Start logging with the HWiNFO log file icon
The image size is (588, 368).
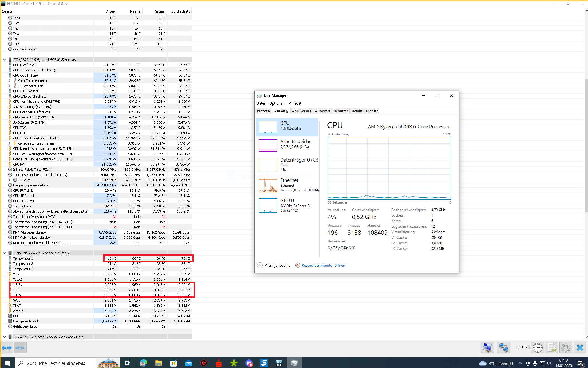pyautogui.click(x=552, y=348)
